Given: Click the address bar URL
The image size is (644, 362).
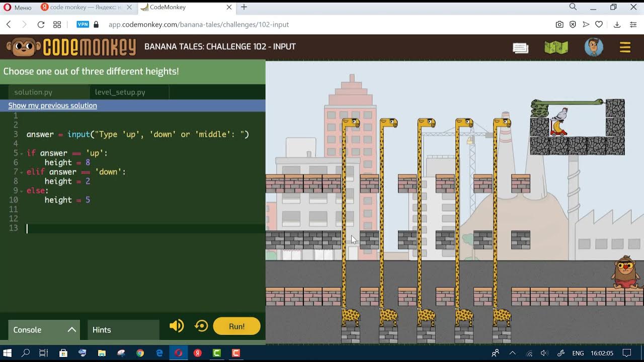Looking at the screenshot, I should point(199,24).
